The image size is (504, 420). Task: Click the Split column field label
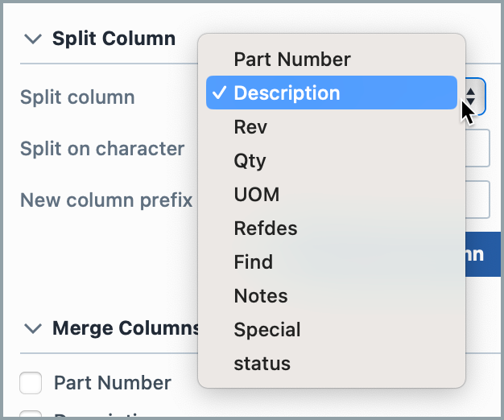[x=77, y=97]
